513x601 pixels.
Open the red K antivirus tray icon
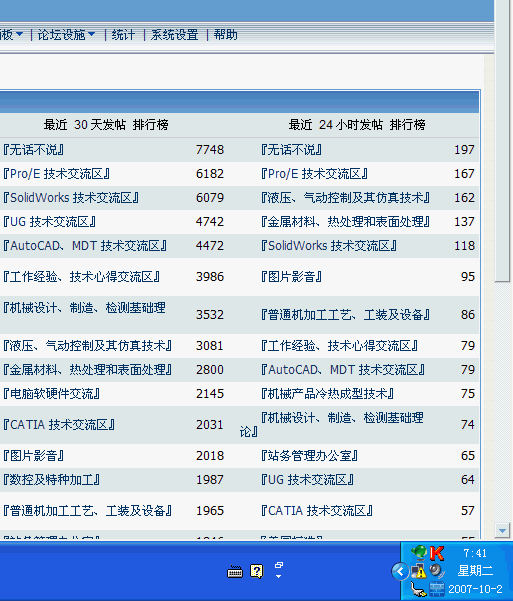tap(437, 553)
